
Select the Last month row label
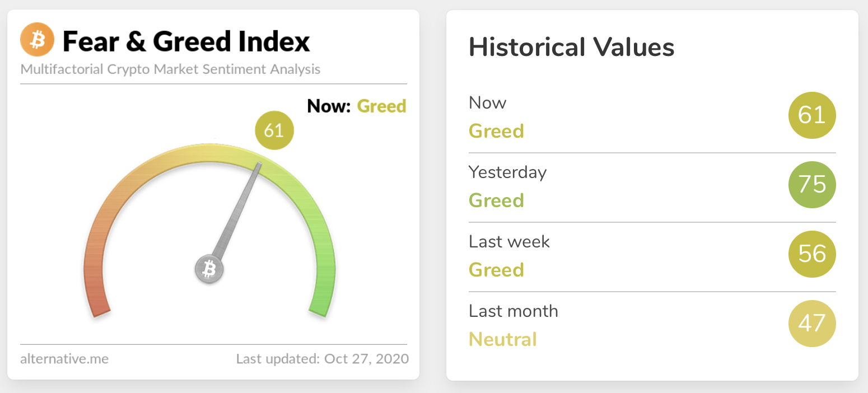pyautogui.click(x=513, y=311)
